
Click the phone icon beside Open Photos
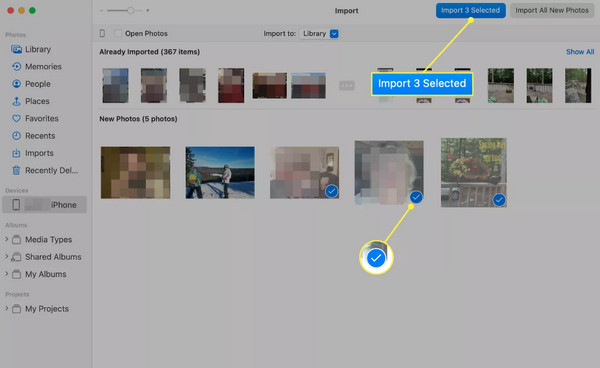pos(102,33)
